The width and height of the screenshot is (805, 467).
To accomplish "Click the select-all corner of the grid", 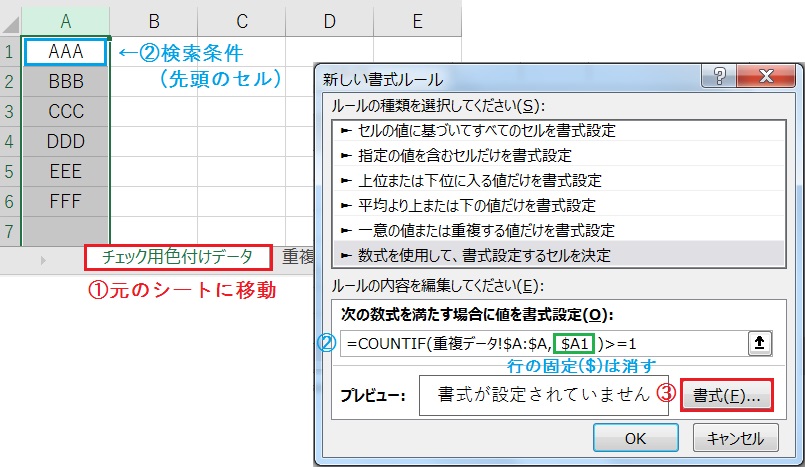I will (10, 21).
